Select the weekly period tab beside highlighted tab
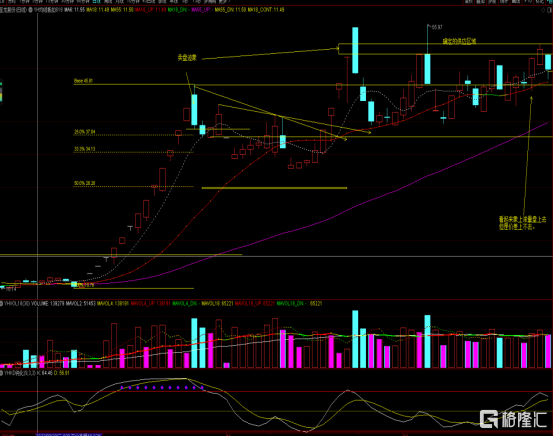Viewport: 554px width, 436px height. click(x=107, y=2)
